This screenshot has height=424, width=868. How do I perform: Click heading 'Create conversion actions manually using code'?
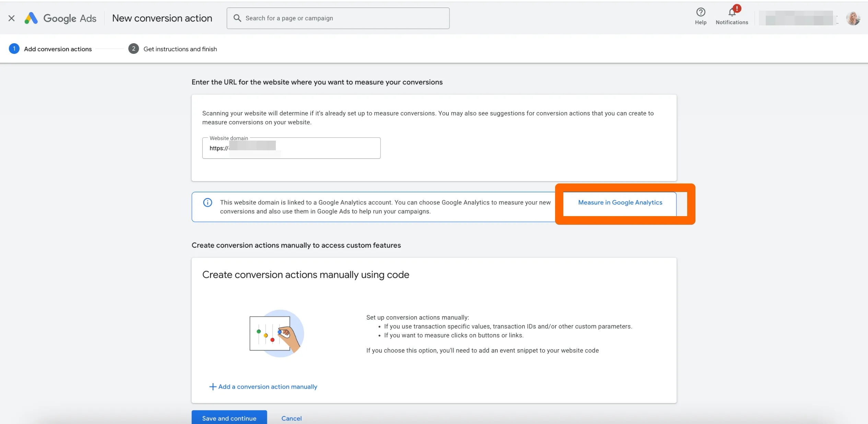click(306, 275)
